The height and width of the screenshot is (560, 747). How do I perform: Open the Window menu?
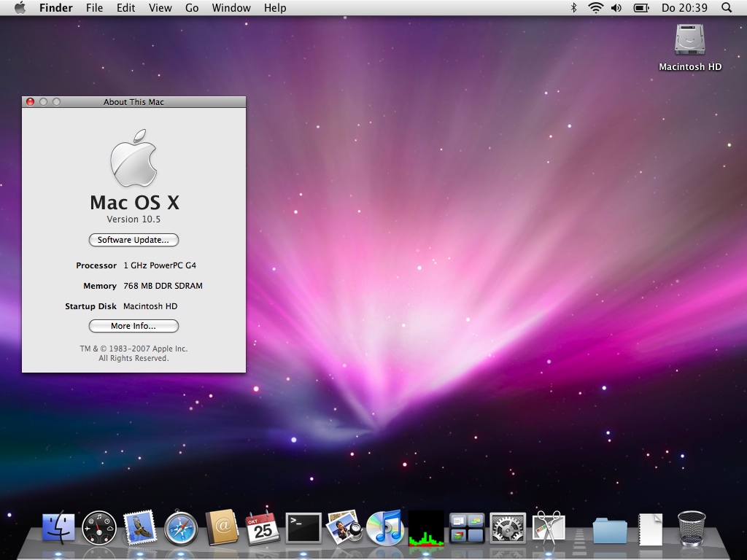231,7
